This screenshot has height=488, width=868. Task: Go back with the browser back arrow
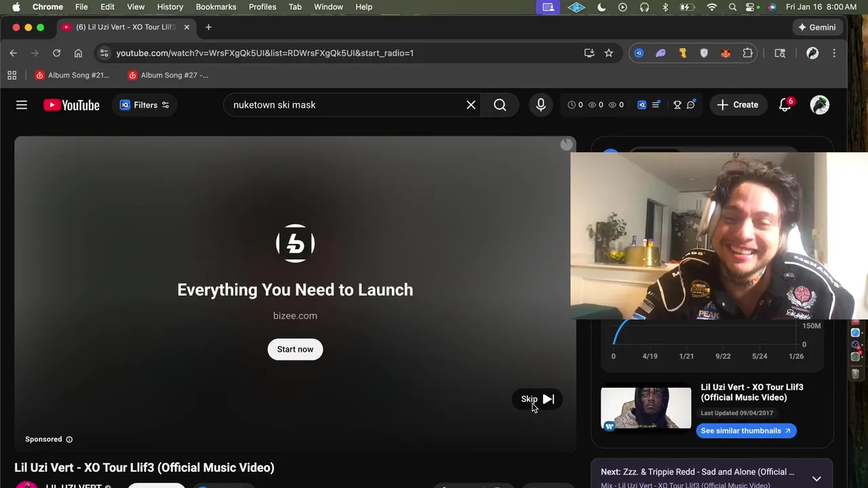(x=14, y=53)
